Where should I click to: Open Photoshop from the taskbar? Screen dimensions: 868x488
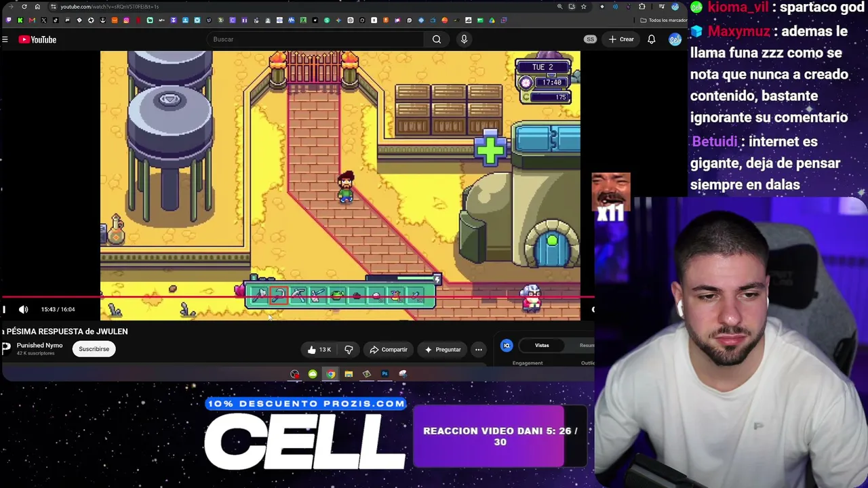pos(384,374)
